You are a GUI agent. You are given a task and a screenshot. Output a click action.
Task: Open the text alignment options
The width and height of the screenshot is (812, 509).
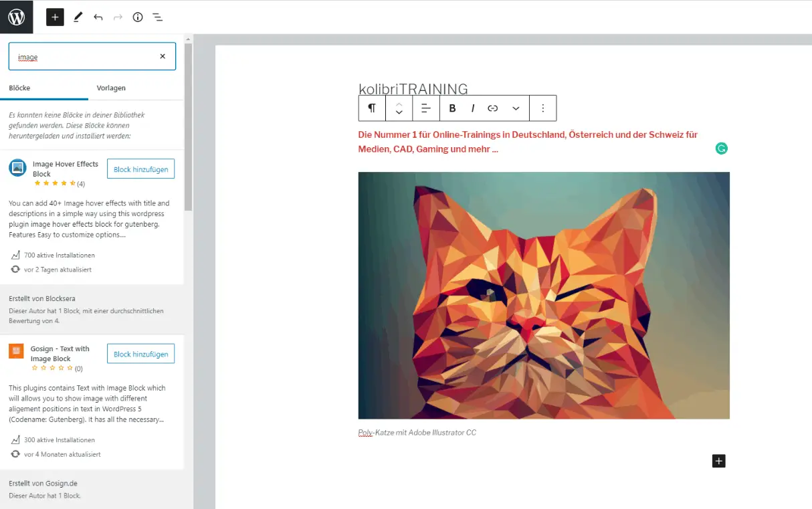[425, 108]
